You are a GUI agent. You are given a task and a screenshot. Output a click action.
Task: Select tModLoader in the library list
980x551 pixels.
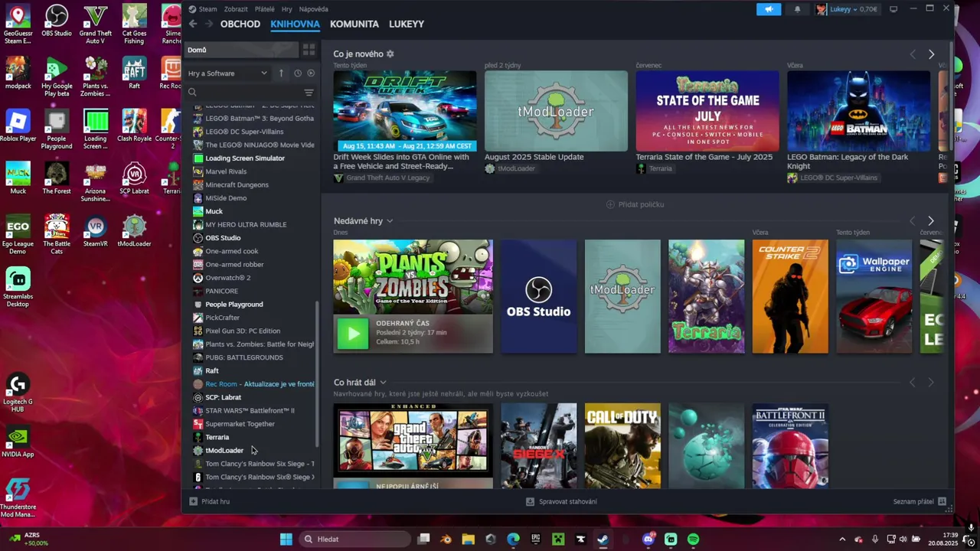point(224,451)
